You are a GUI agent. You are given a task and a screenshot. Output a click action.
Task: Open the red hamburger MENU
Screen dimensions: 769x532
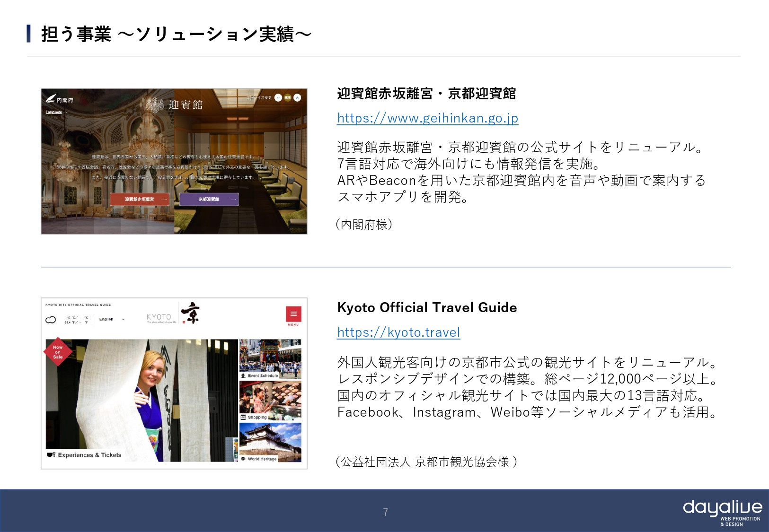(293, 313)
